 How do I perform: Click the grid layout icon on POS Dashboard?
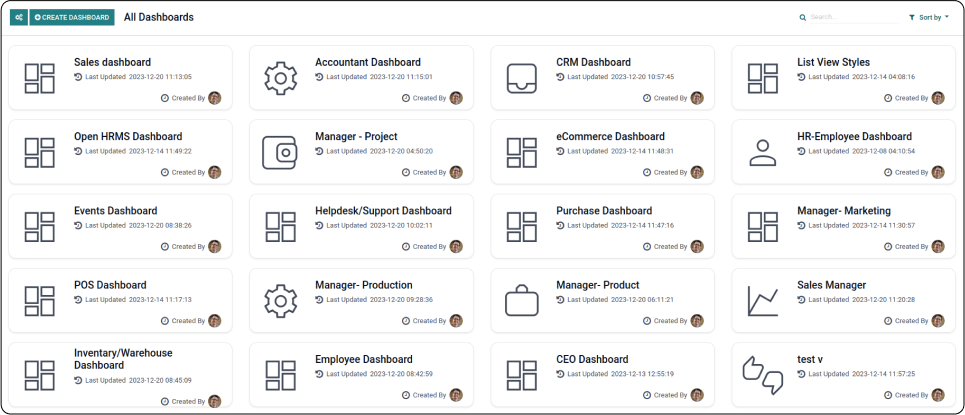click(40, 300)
